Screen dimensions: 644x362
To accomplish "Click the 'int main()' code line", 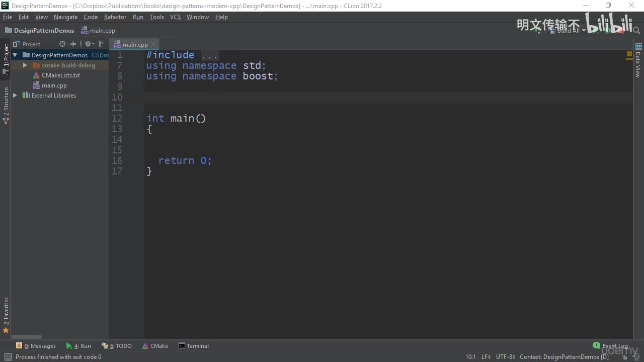I will pos(176,119).
